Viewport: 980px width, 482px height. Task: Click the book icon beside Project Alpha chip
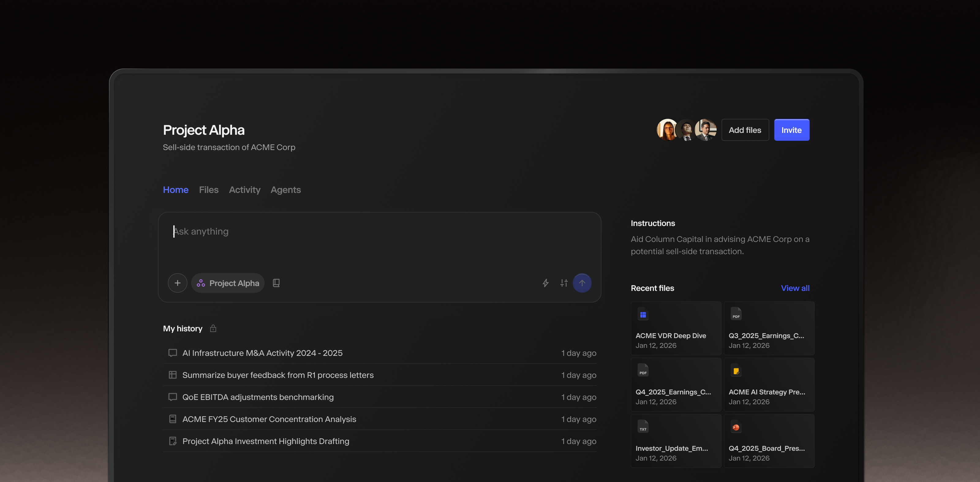tap(276, 283)
